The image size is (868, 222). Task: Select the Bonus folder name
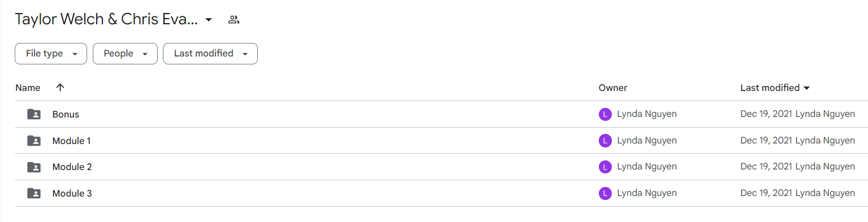(x=66, y=114)
